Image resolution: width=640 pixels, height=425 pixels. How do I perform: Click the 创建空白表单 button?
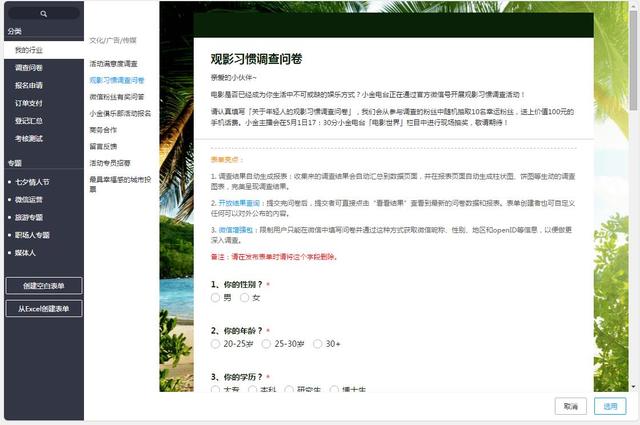(x=44, y=286)
